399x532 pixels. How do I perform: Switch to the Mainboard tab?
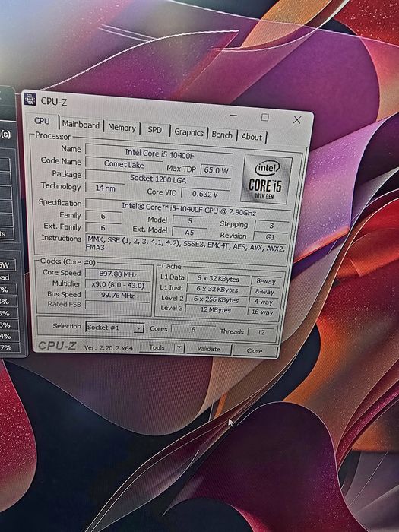click(81, 125)
